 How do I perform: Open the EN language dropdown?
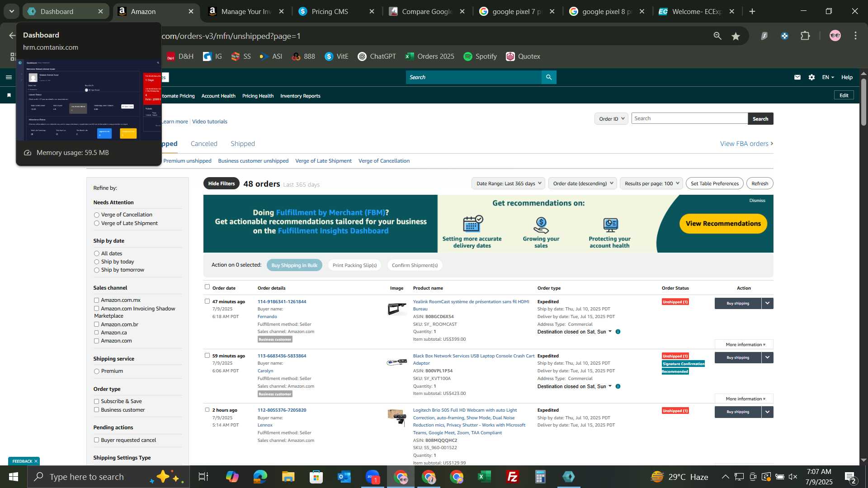828,77
